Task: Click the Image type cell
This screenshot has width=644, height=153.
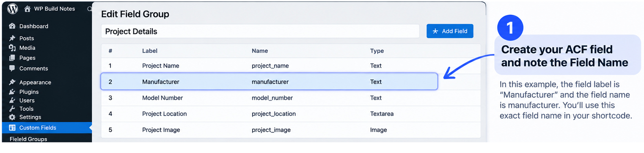Action: (x=379, y=130)
